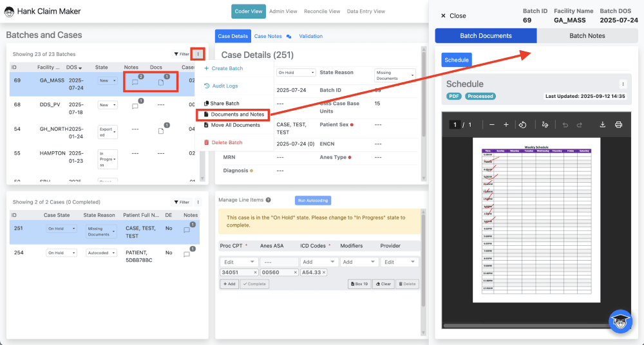Open docs icon for batch 69
This screenshot has width=644, height=345.
161,82
